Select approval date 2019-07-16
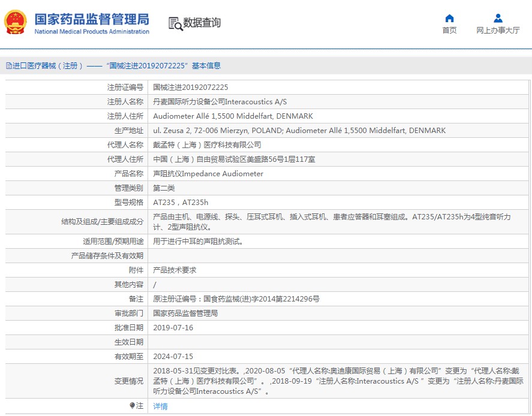This screenshot has width=532, height=416. (x=173, y=328)
